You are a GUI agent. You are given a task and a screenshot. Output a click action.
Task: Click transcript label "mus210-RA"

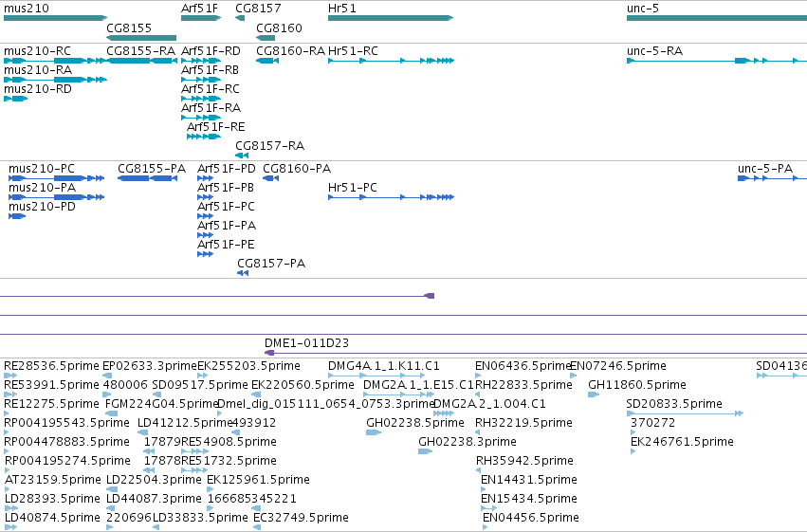(38, 70)
